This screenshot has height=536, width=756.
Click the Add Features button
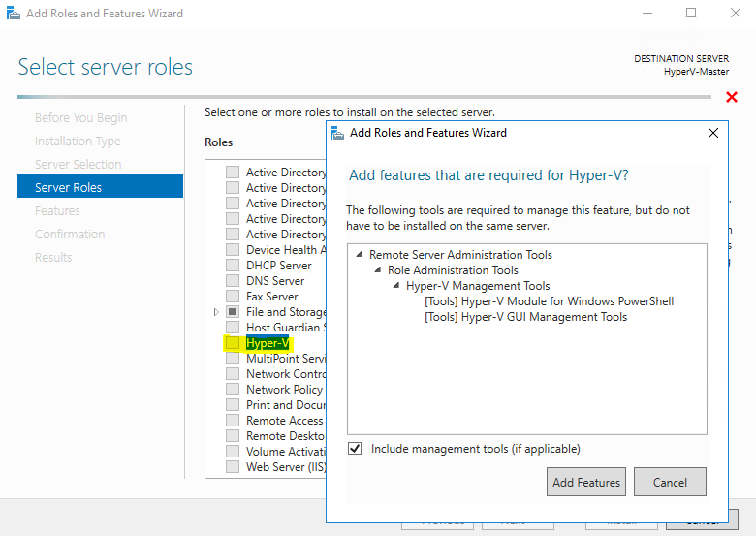[585, 482]
